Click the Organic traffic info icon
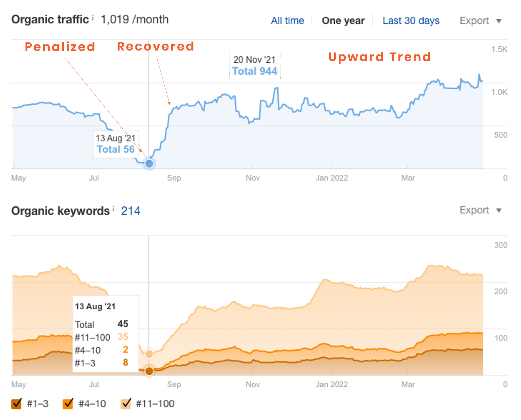Screen dimensions: 521x420 click(93, 18)
